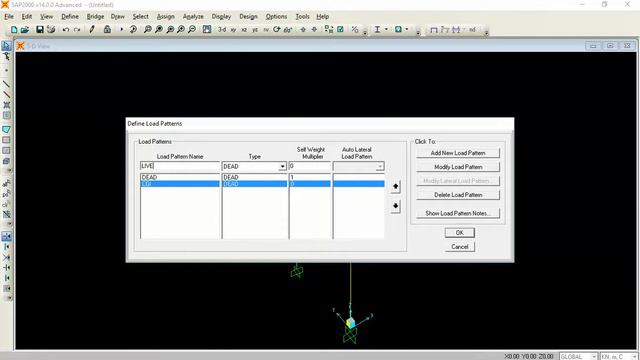Select the draw poly area tool
Screen dimensions: 640x360
click(x=6, y=129)
